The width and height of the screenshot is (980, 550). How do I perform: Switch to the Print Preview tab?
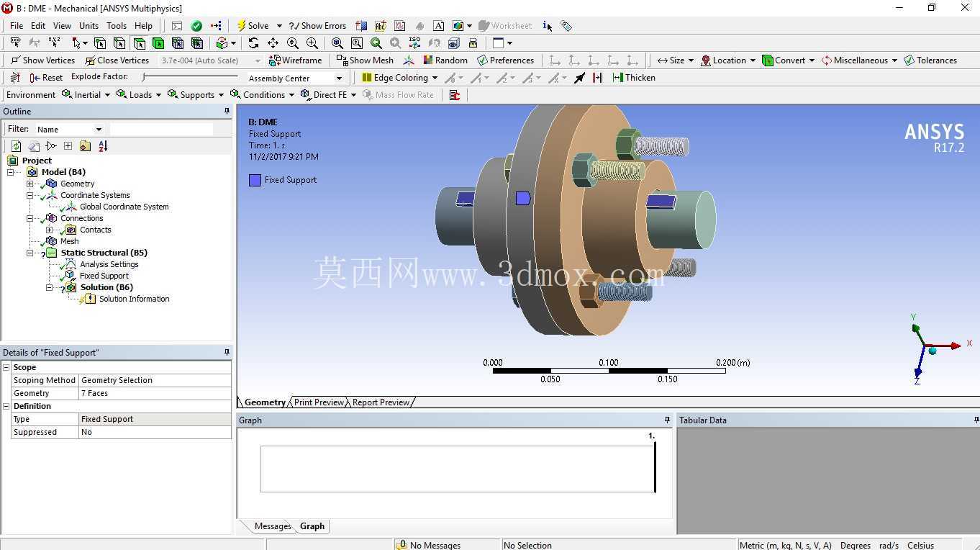[x=319, y=402]
